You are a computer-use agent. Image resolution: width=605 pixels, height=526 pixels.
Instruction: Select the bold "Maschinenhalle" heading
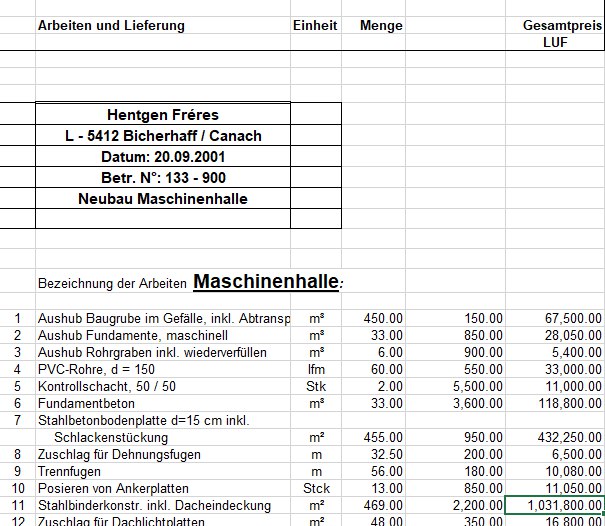point(266,282)
